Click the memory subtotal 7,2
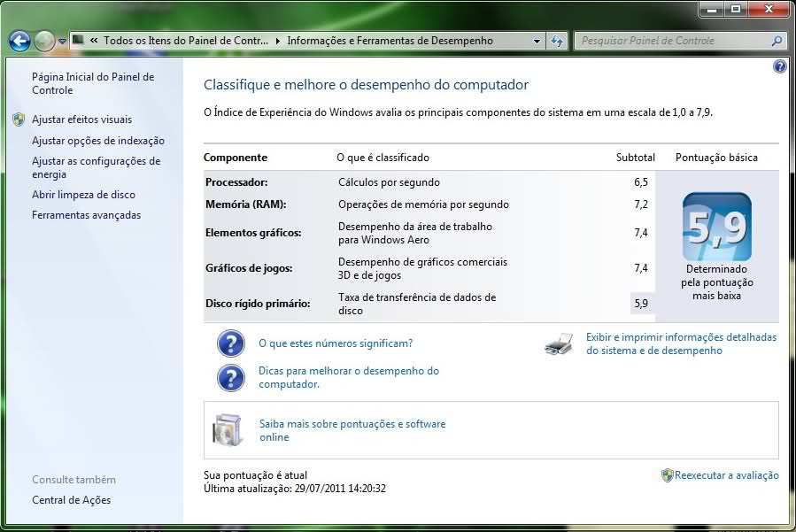The width and height of the screenshot is (796, 532). 641,204
